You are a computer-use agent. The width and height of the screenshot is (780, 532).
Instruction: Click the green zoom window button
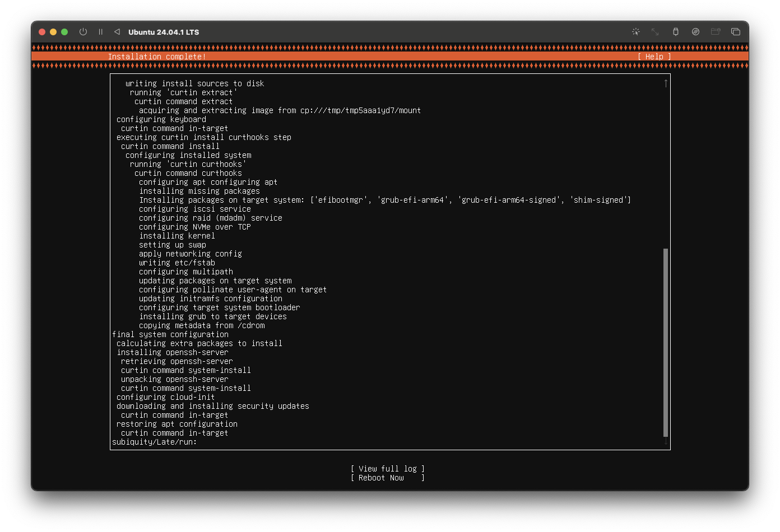[x=64, y=32]
